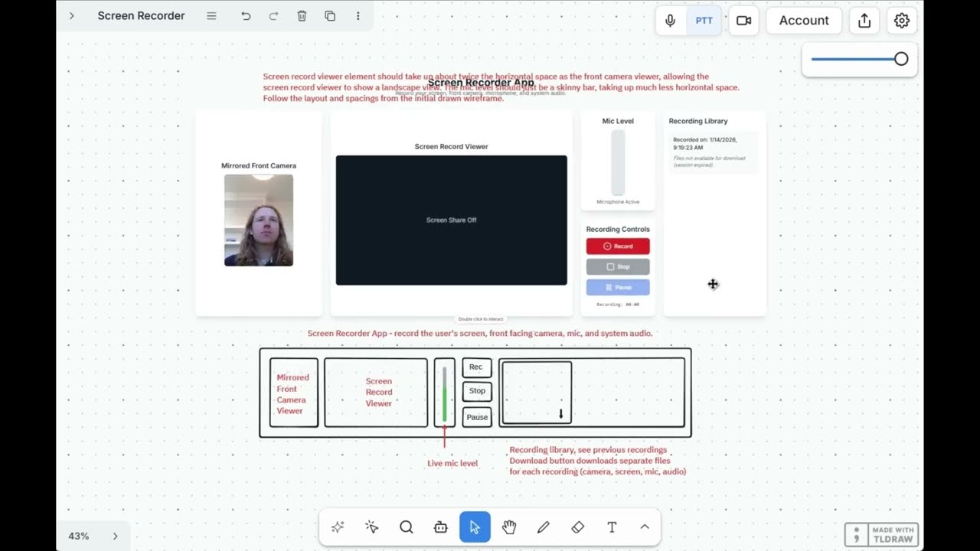Select the wireframe Mirrored Front Camera Viewer box
Viewport: 980px width, 551px height.
pos(294,393)
